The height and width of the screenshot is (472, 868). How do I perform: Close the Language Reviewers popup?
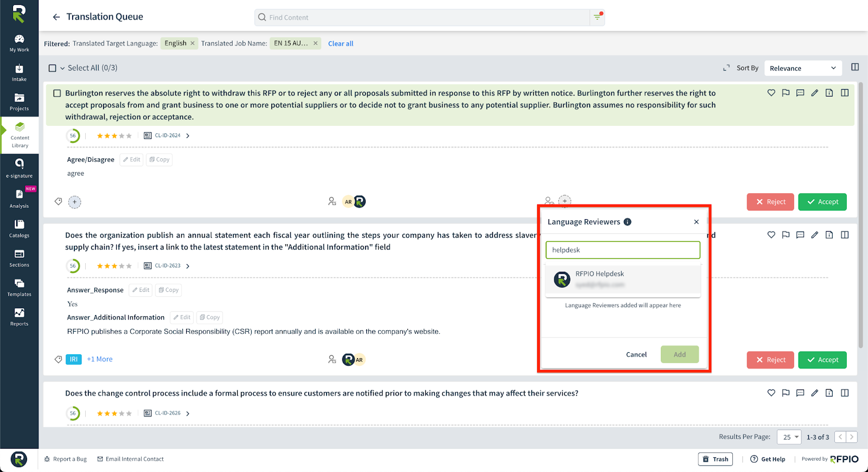[697, 222]
